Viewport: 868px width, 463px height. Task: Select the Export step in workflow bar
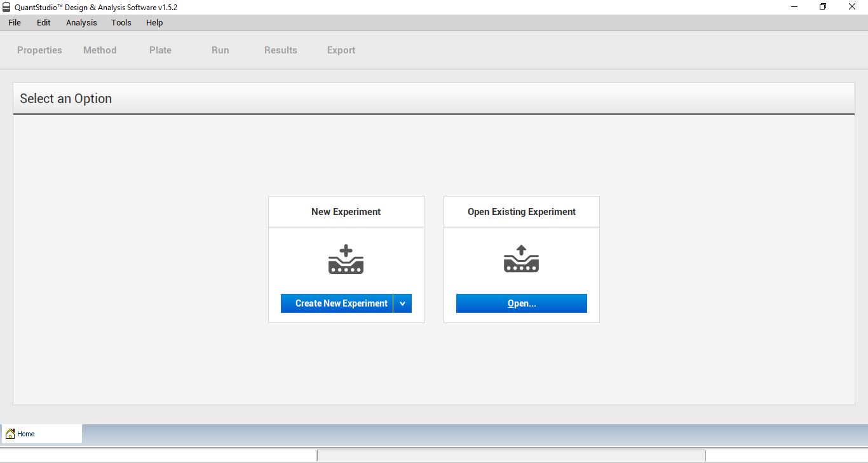coord(341,50)
